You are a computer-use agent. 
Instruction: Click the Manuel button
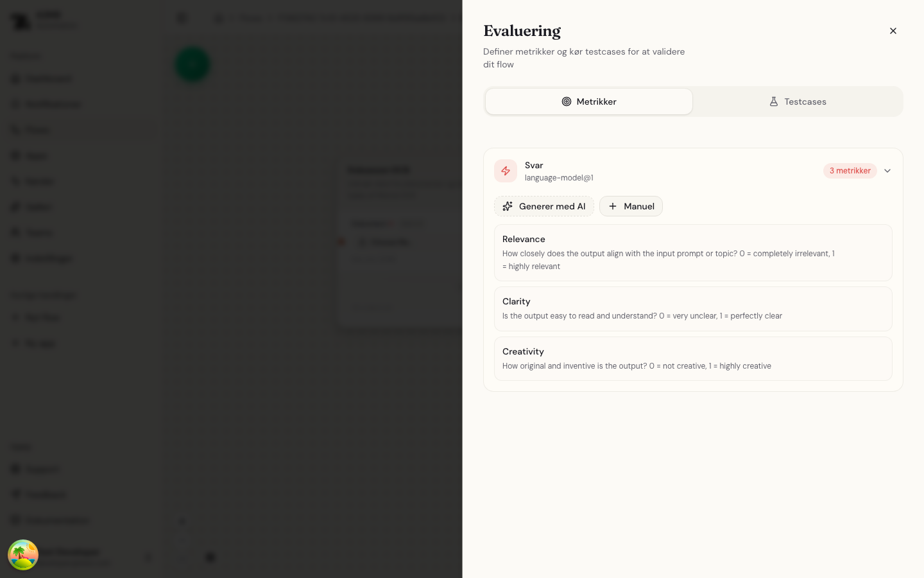(x=631, y=206)
